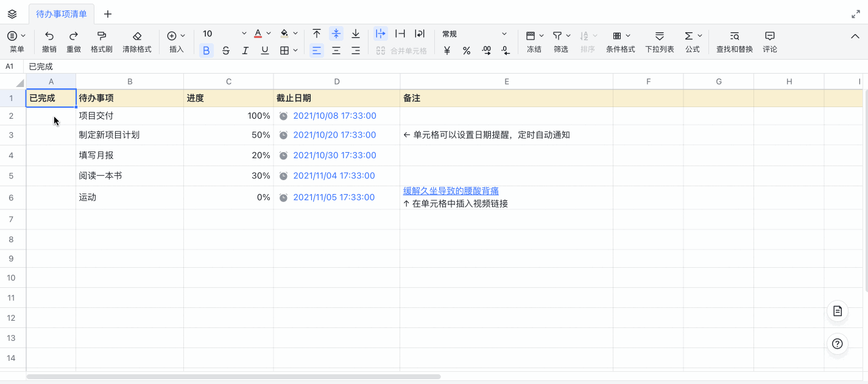
Task: Select wrap text mode icon
Action: coord(420,33)
